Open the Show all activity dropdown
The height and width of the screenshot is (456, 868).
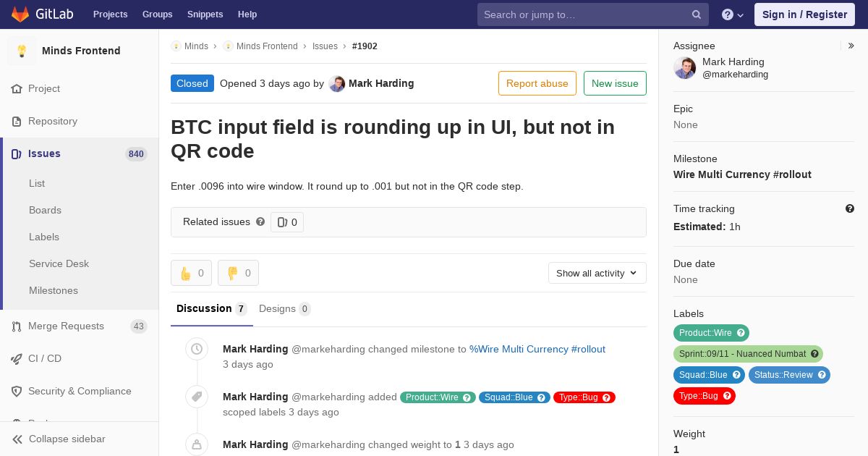[597, 273]
